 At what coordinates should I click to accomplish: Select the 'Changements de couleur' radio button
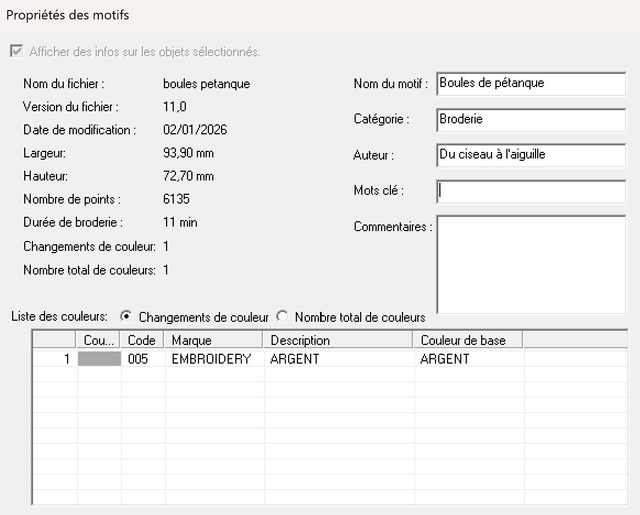click(127, 316)
